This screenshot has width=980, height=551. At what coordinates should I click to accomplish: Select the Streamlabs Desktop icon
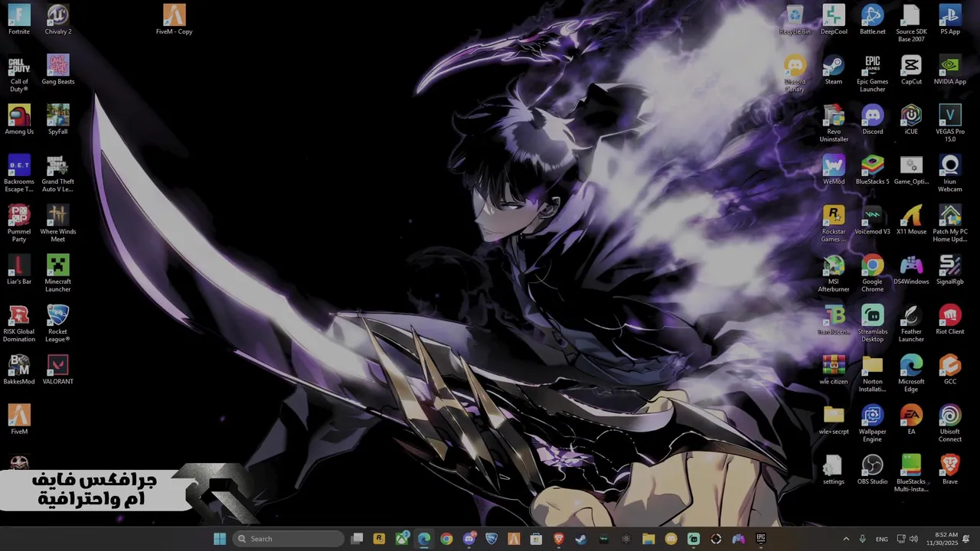tap(873, 324)
